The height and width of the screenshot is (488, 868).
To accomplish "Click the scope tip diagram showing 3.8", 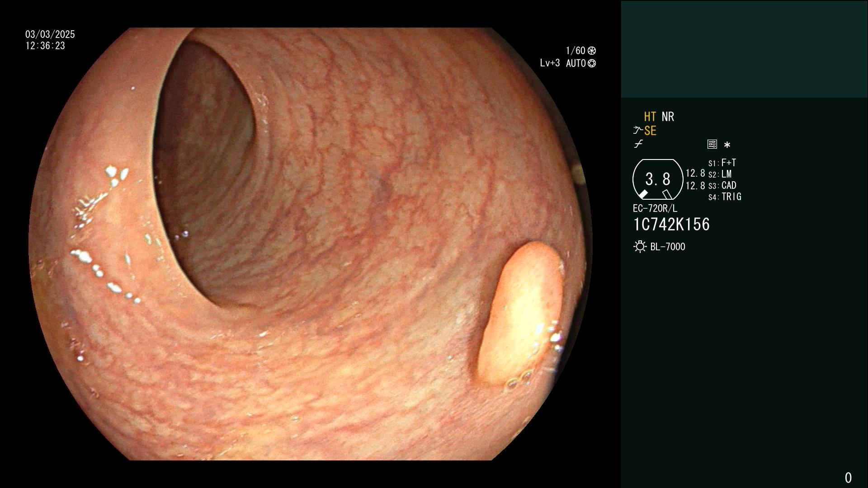I will click(x=657, y=179).
